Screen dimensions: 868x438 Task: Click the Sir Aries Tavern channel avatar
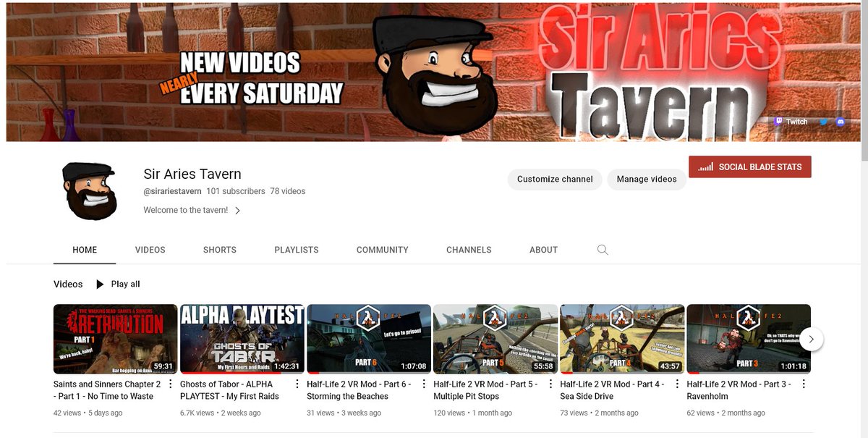point(88,191)
